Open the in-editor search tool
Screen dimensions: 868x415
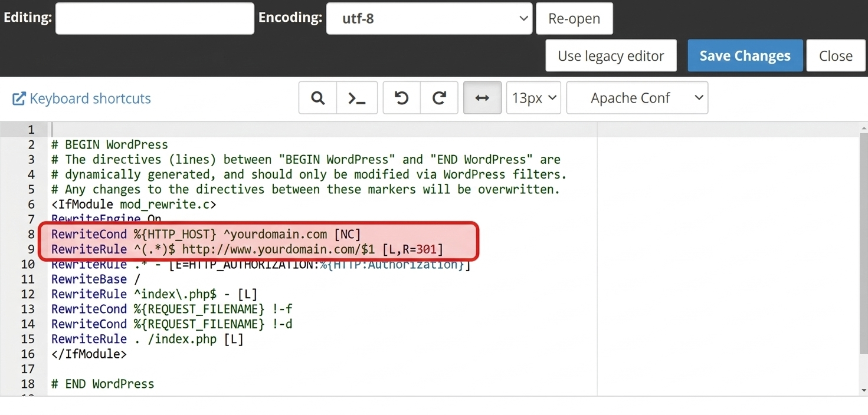(x=317, y=97)
